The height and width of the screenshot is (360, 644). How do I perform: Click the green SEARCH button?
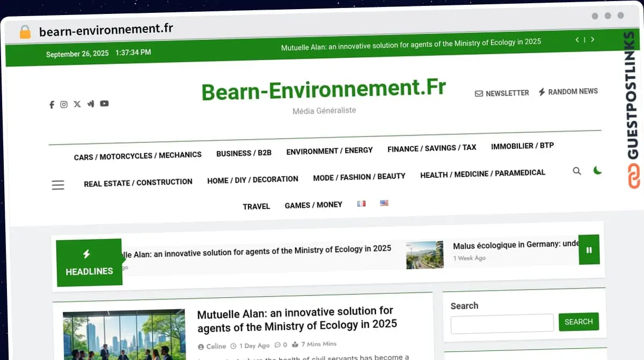pos(579,322)
